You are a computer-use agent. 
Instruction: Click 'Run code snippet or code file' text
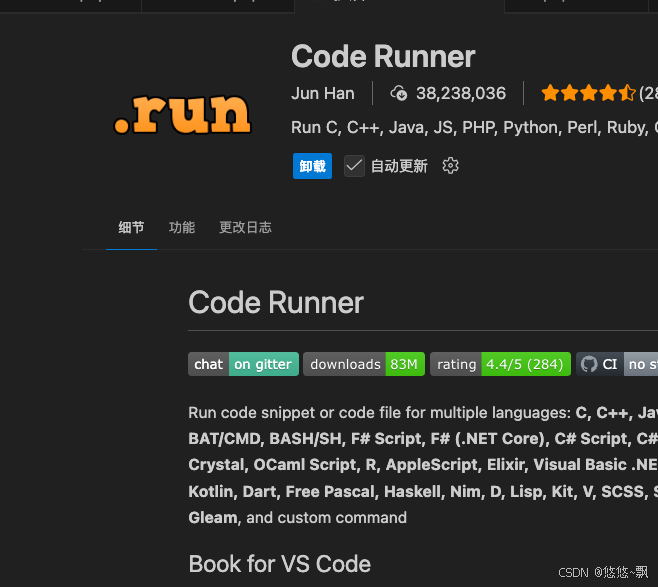pyautogui.click(x=423, y=413)
